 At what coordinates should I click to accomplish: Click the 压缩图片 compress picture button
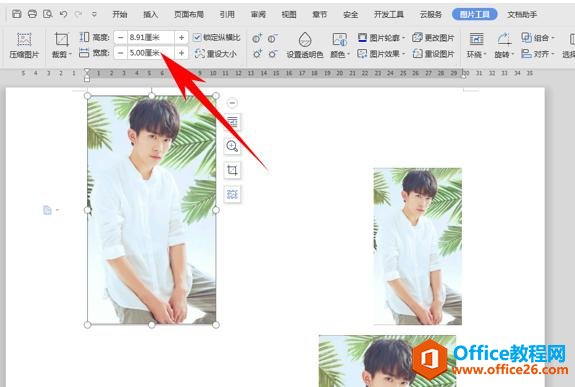24,45
